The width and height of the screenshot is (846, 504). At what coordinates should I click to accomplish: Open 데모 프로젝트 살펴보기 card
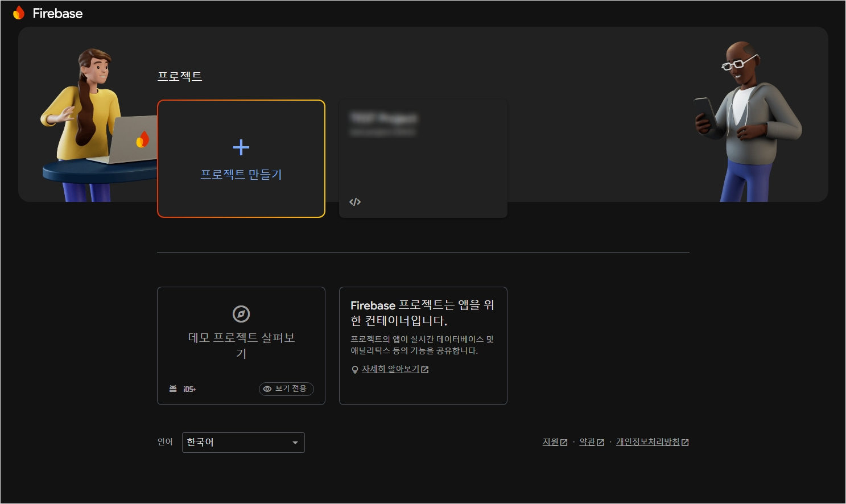click(x=241, y=346)
